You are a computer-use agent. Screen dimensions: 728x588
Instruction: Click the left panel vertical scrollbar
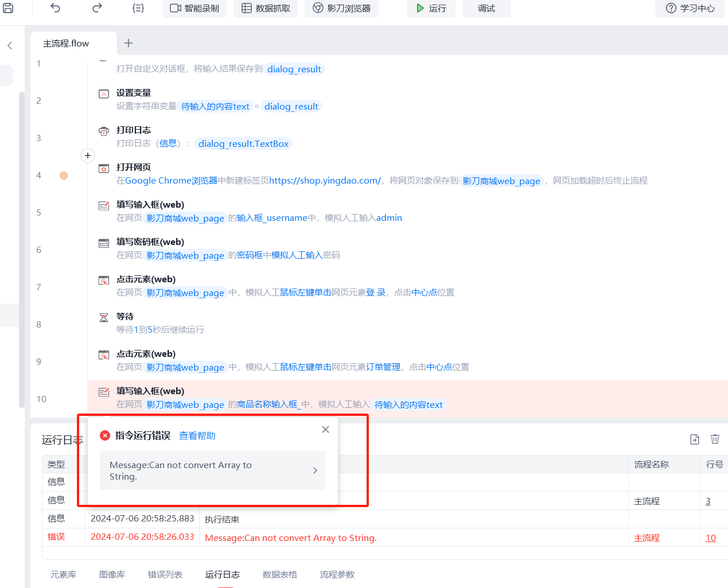22,250
